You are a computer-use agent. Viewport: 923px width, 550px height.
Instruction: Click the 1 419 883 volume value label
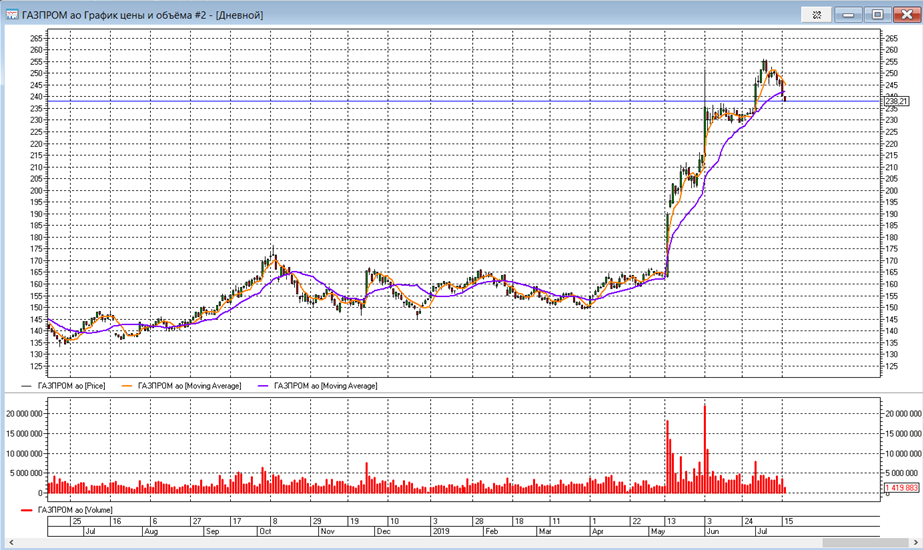tap(902, 488)
